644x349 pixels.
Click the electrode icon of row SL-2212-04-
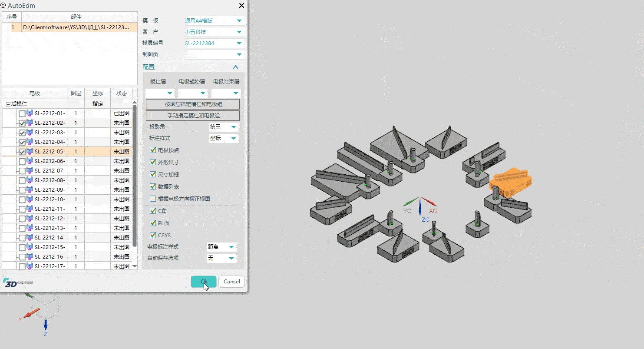click(x=30, y=142)
